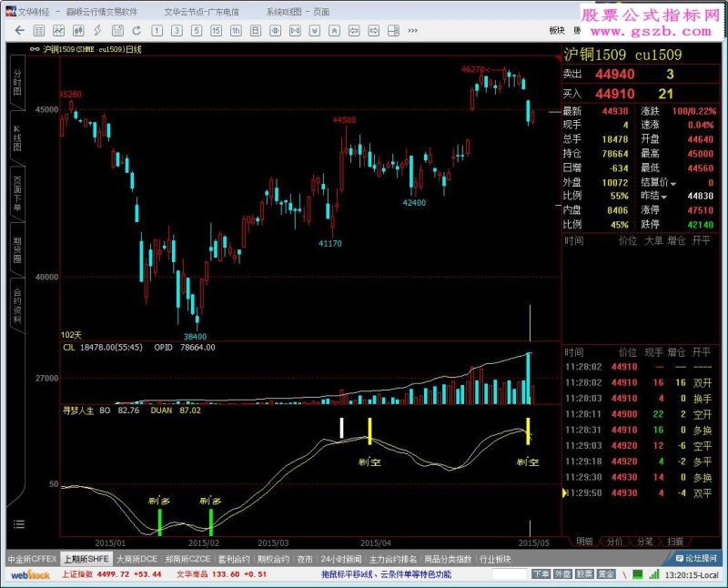
Task: Switch to the 分价 tab
Action: tap(615, 542)
